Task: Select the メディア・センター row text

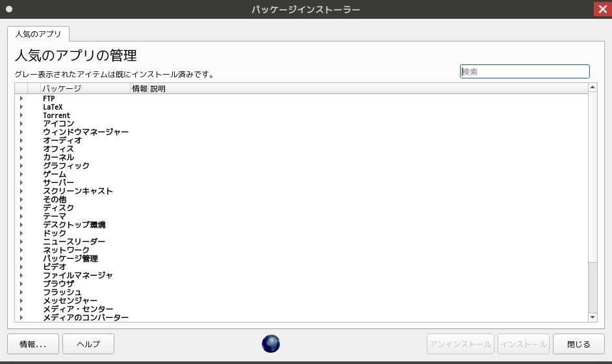Action: [x=78, y=309]
